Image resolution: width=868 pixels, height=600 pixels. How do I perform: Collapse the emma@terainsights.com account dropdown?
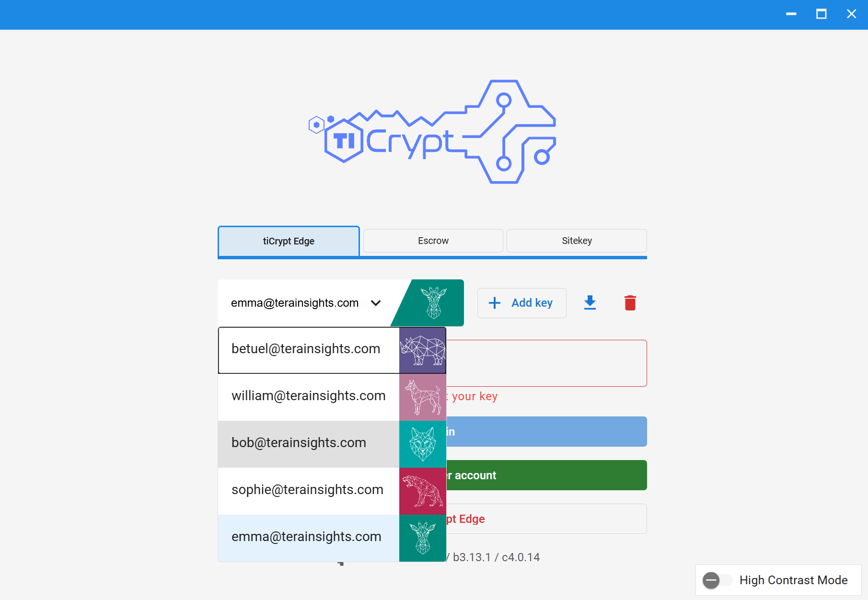(376, 303)
